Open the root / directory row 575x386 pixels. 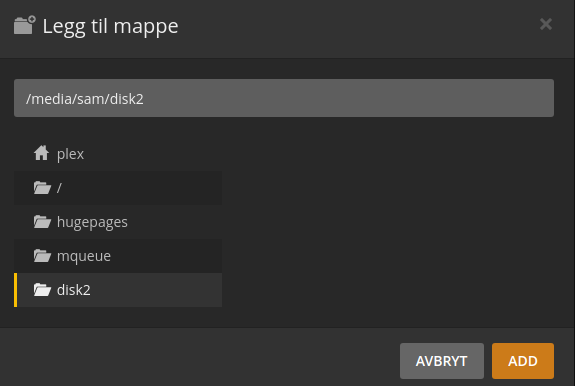pyautogui.click(x=118, y=188)
